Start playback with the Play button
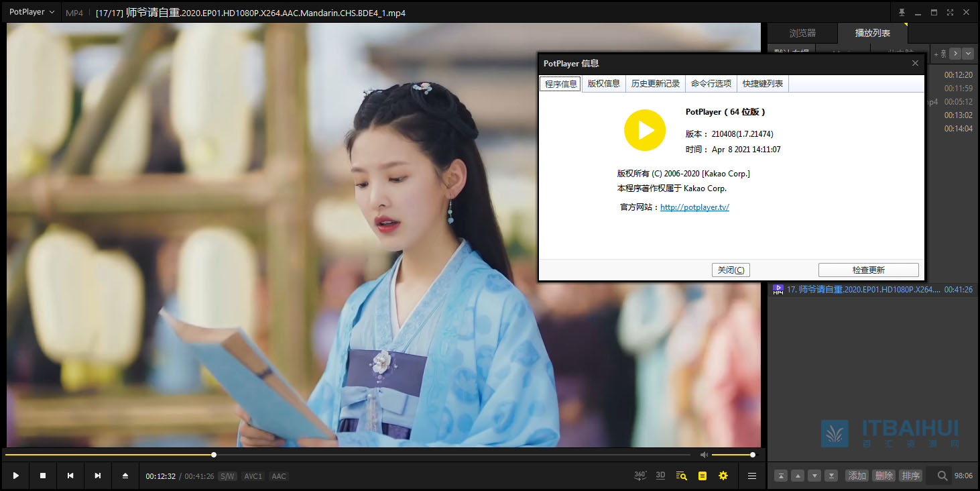 click(x=15, y=476)
